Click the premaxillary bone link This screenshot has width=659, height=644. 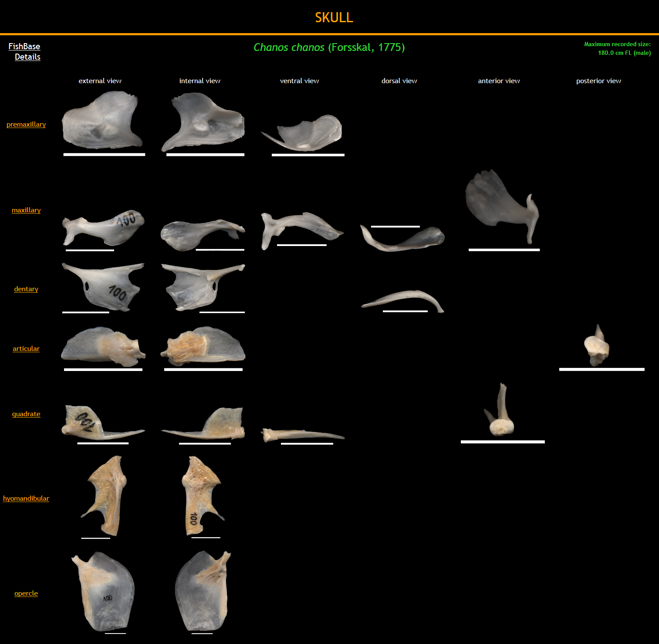pyautogui.click(x=26, y=125)
